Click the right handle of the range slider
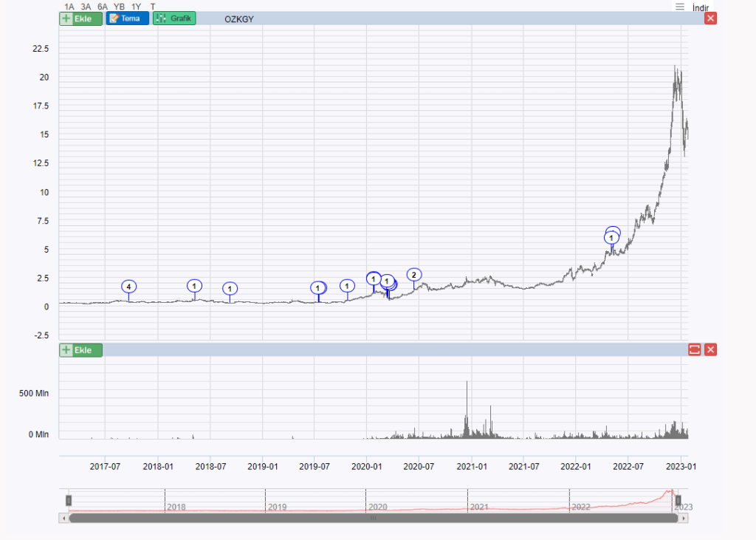The image size is (756, 540). point(677,501)
